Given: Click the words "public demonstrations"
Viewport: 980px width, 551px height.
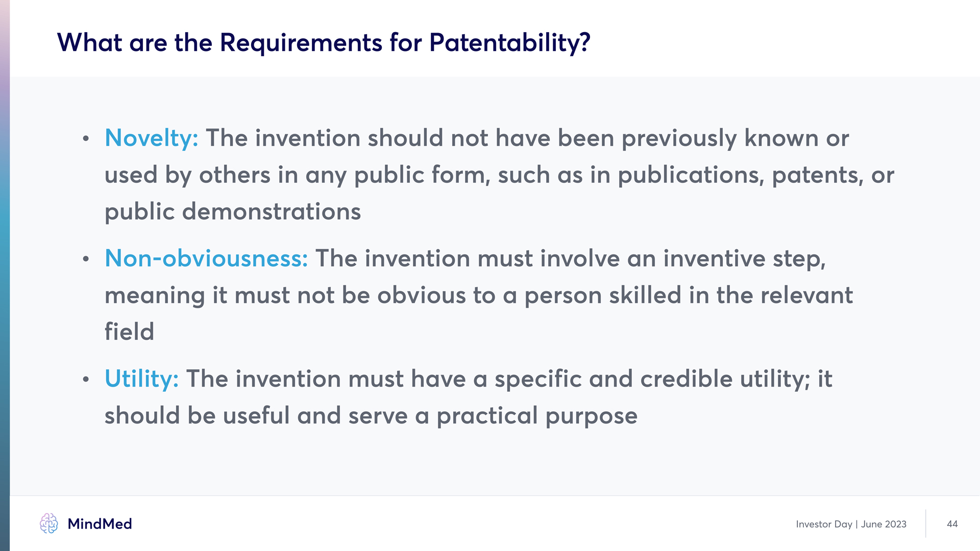Looking at the screenshot, I should click(233, 212).
